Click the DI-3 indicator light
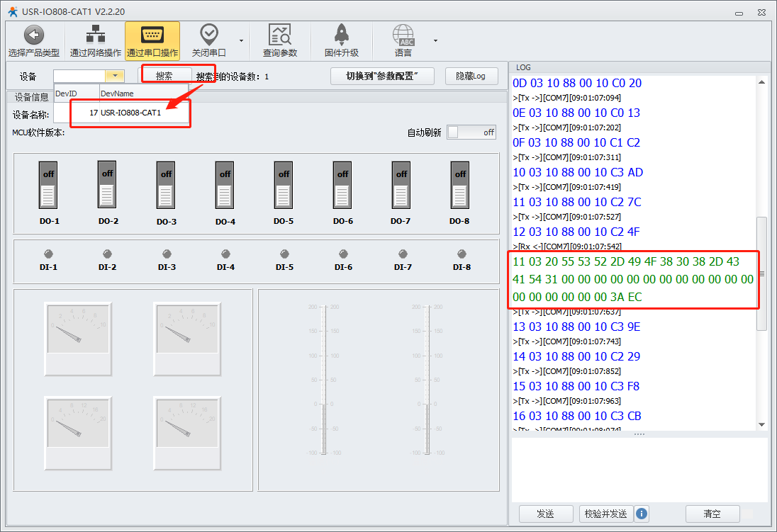The image size is (777, 532). tap(167, 254)
